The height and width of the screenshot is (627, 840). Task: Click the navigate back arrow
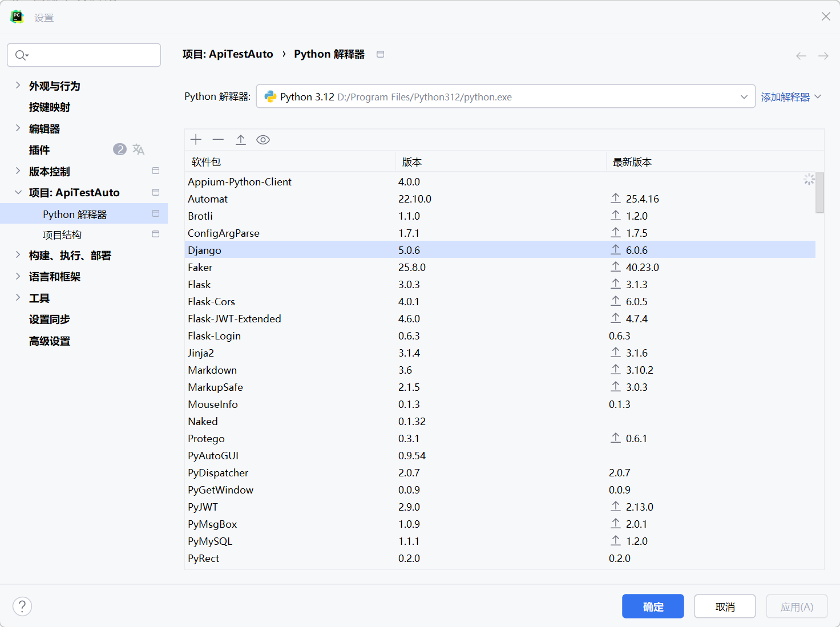(801, 55)
